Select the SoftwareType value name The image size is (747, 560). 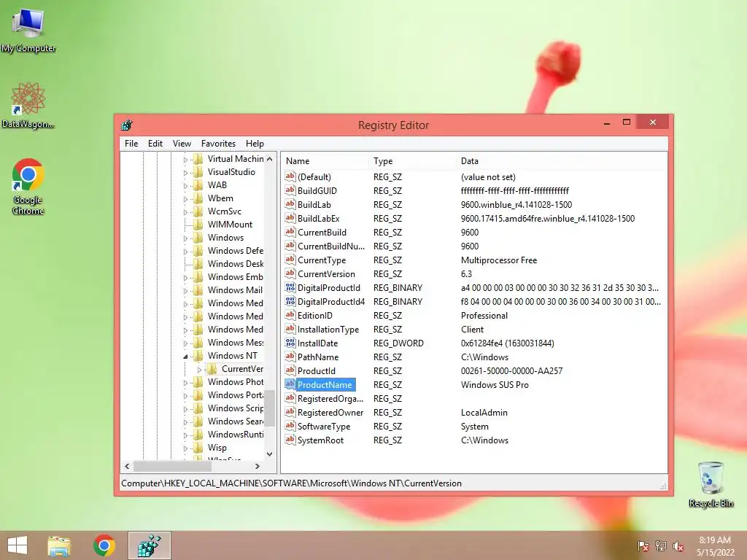(x=324, y=426)
